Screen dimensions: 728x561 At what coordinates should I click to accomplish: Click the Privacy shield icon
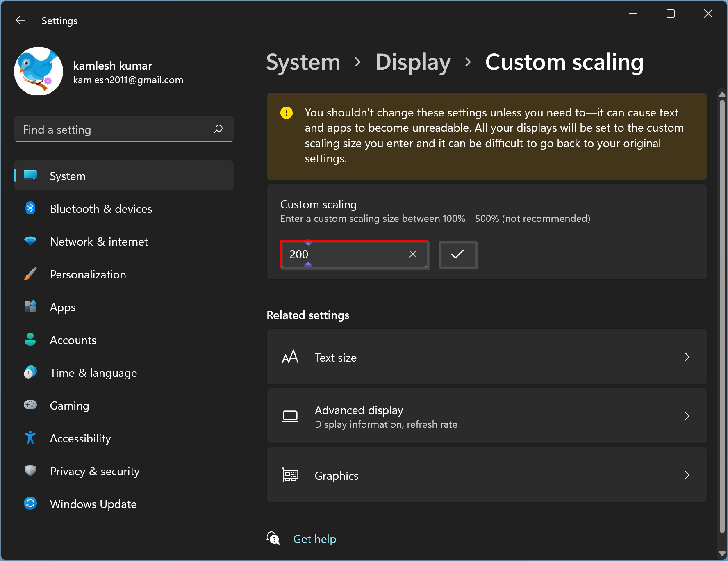(x=30, y=470)
